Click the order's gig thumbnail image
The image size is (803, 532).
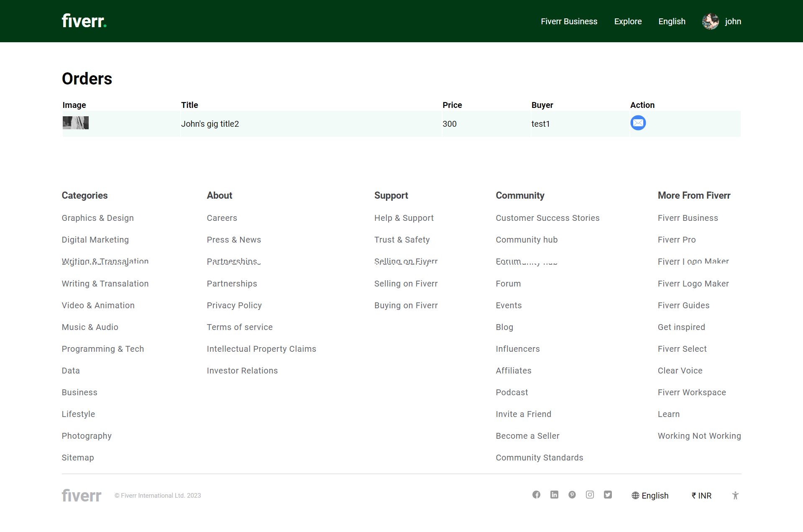[76, 123]
